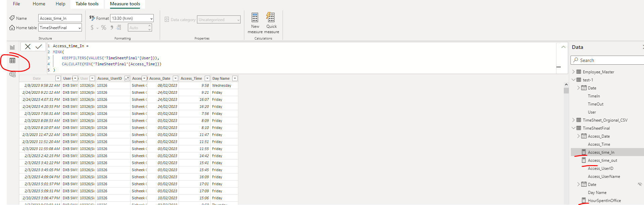Screen dimensions: 644x205
Task: Open Quick measure
Action: point(271,23)
